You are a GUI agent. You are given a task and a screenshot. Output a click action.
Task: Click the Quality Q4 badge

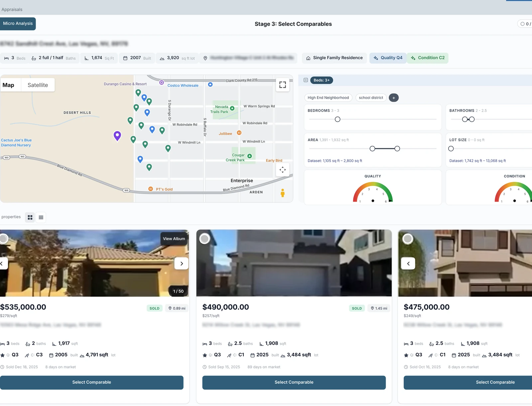pos(388,58)
